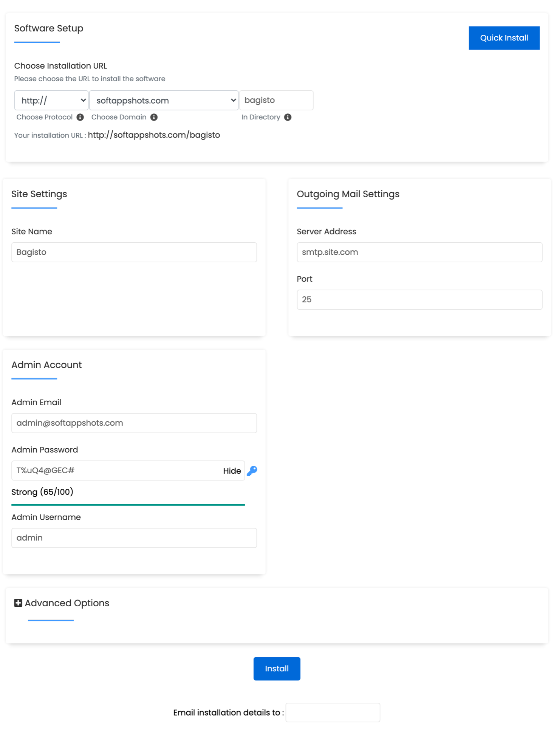This screenshot has height=756, width=554.
Task: Expand the Advanced Options section
Action: click(62, 603)
